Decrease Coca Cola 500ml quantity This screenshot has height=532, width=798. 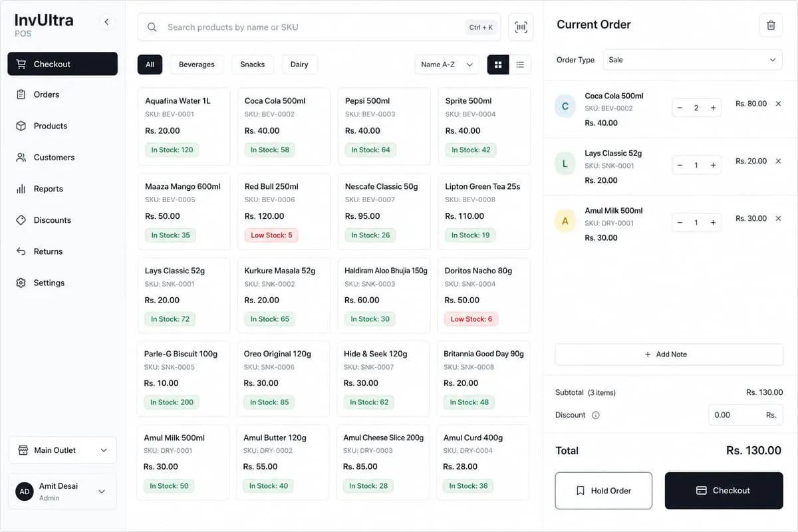pos(680,108)
